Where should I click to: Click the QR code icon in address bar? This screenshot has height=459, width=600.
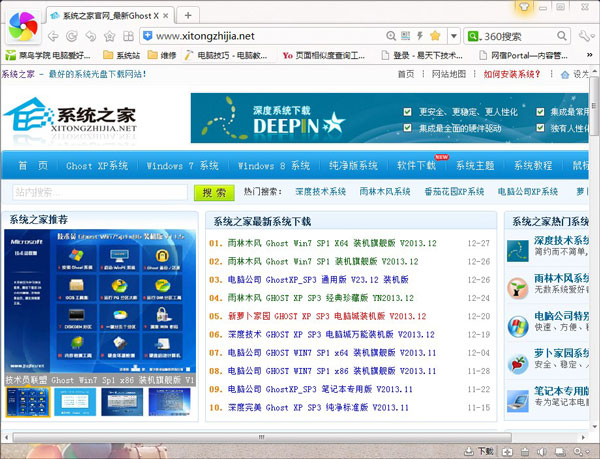pyautogui.click(x=405, y=36)
